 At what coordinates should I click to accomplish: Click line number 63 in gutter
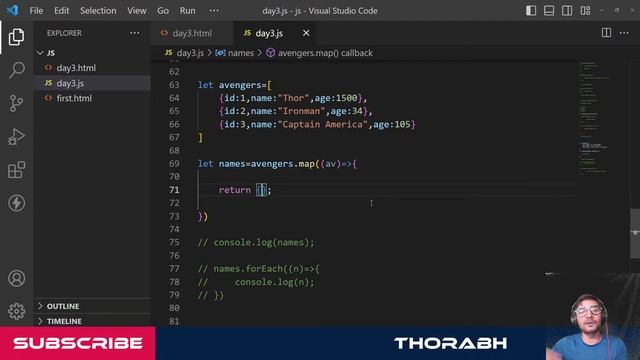pyautogui.click(x=174, y=85)
